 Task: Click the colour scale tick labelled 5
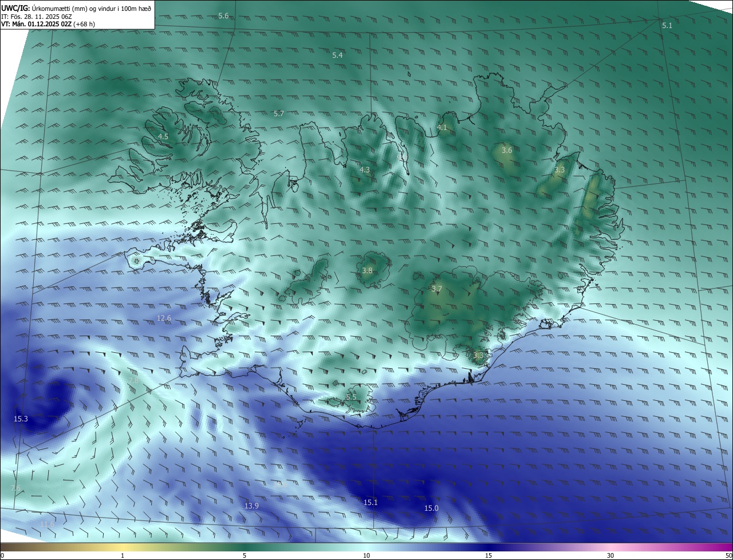(x=245, y=555)
